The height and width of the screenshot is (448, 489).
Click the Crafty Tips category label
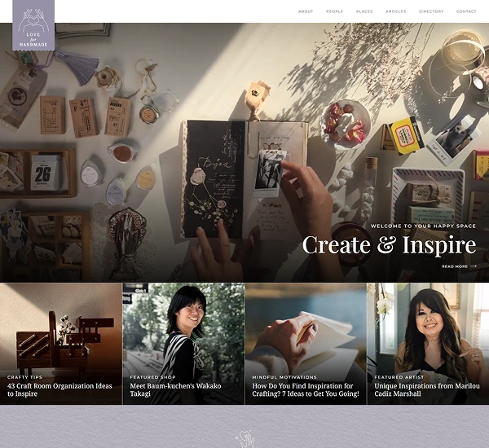[24, 377]
